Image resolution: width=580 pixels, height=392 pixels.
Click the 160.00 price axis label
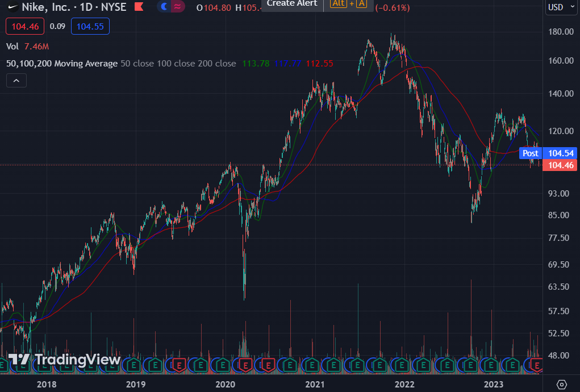click(x=561, y=61)
